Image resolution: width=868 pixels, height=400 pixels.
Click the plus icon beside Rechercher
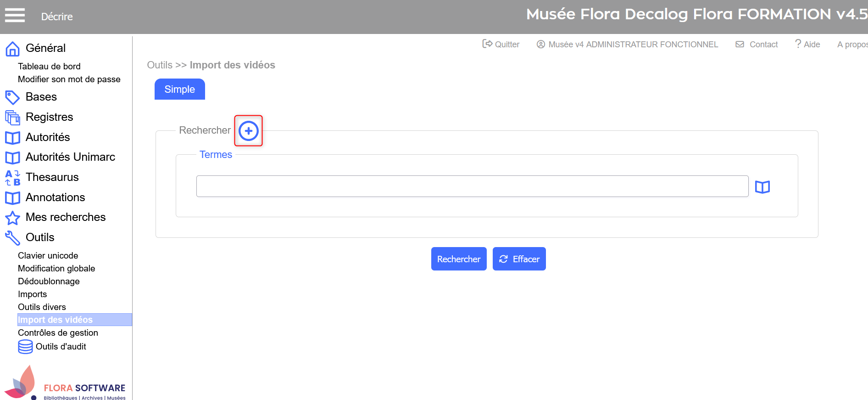click(x=248, y=131)
